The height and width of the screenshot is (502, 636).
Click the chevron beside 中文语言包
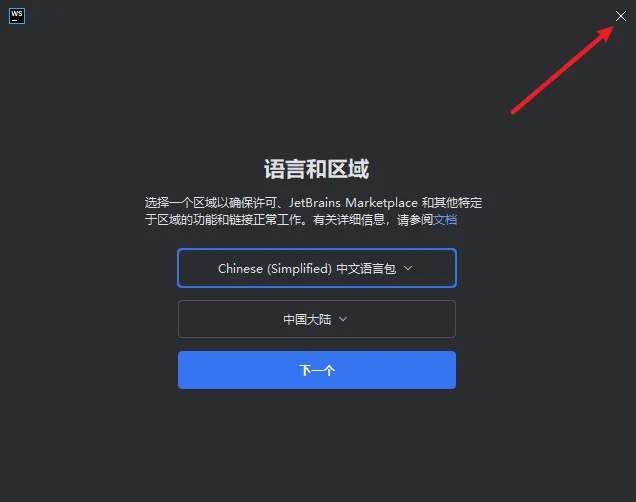pyautogui.click(x=408, y=268)
